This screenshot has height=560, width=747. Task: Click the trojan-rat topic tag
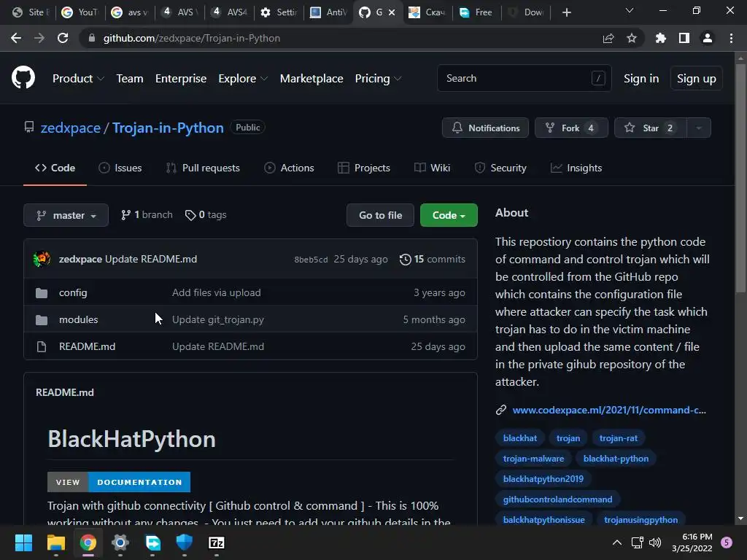pyautogui.click(x=619, y=438)
